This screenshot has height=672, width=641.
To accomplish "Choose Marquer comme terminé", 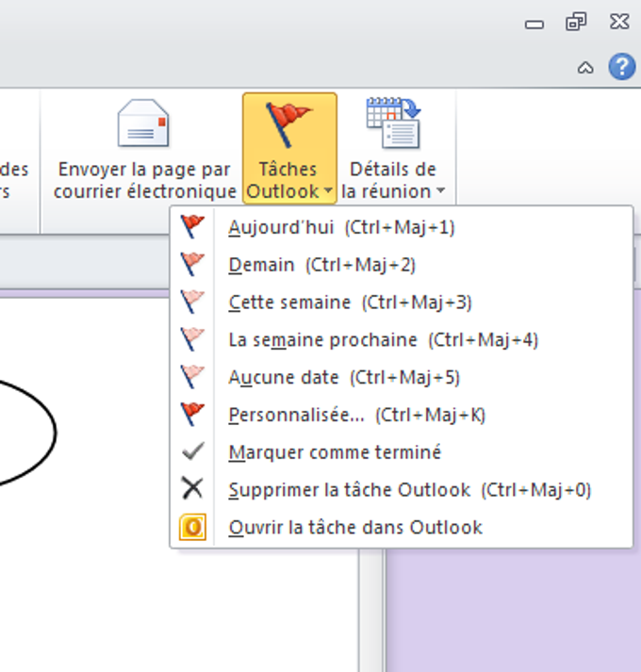I will [x=402, y=452].
